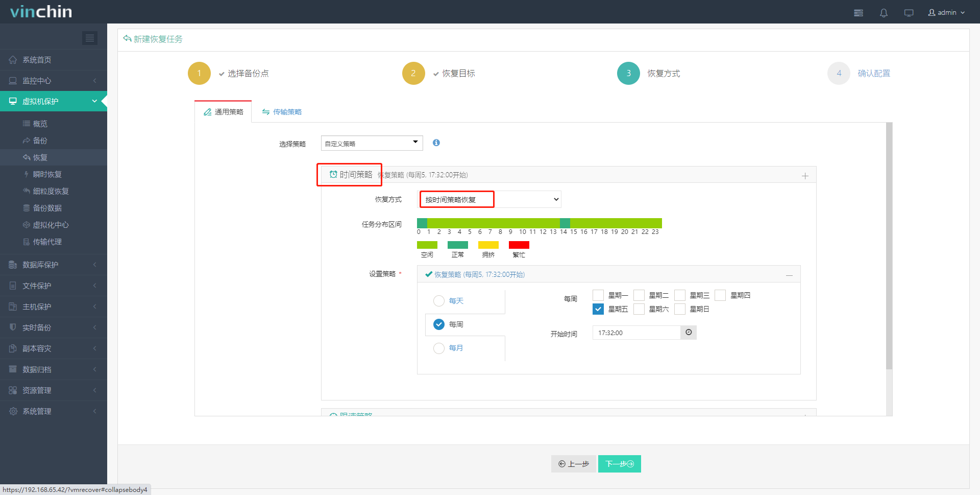Viewport: 980px width, 495px height.
Task: Collapse policy panel with minus icon
Action: click(x=789, y=275)
